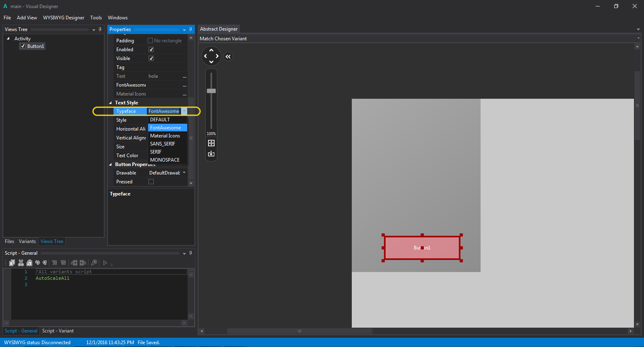644x347 pixels.
Task: Collapse navigation controls with double-chevron button
Action: click(228, 56)
